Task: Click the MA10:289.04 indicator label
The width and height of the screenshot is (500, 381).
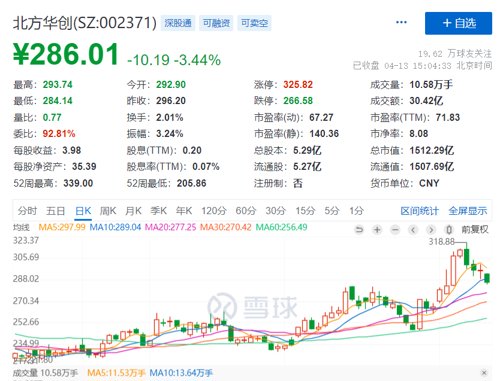Action: pyautogui.click(x=115, y=227)
